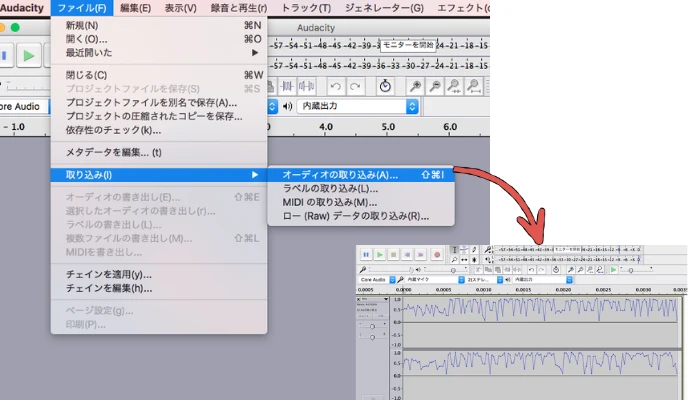Click the Undo arrow icon

336,86
